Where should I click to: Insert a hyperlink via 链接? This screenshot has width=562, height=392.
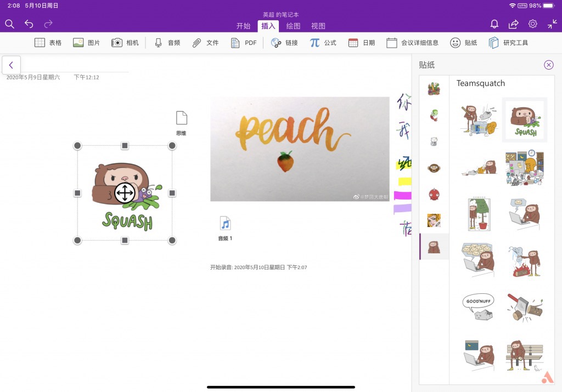pyautogui.click(x=284, y=43)
